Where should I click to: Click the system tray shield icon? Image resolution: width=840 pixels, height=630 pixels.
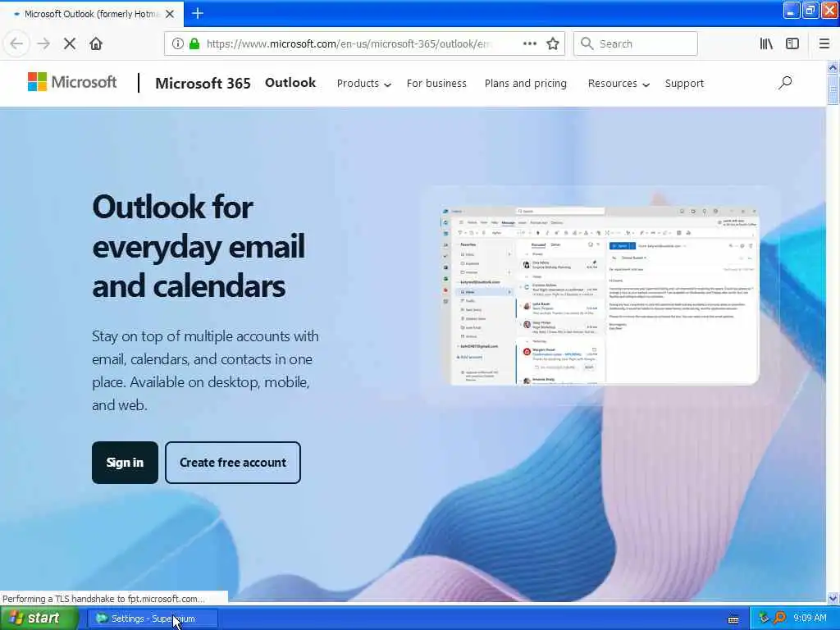(764, 618)
